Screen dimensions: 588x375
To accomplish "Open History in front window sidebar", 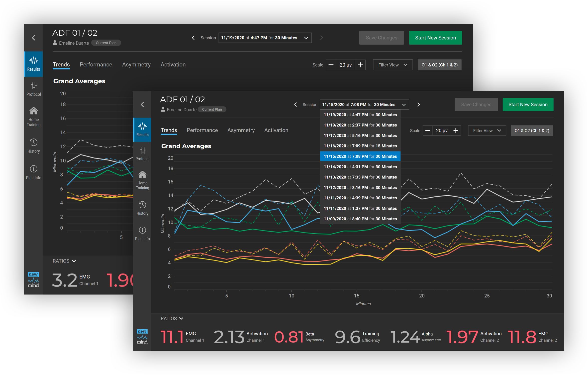I will (142, 208).
